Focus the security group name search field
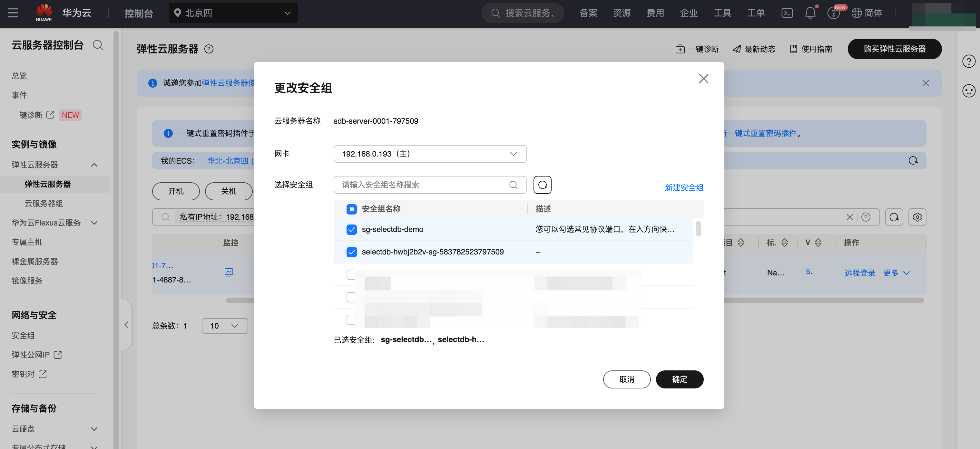Image resolution: width=980 pixels, height=449 pixels. click(x=430, y=185)
